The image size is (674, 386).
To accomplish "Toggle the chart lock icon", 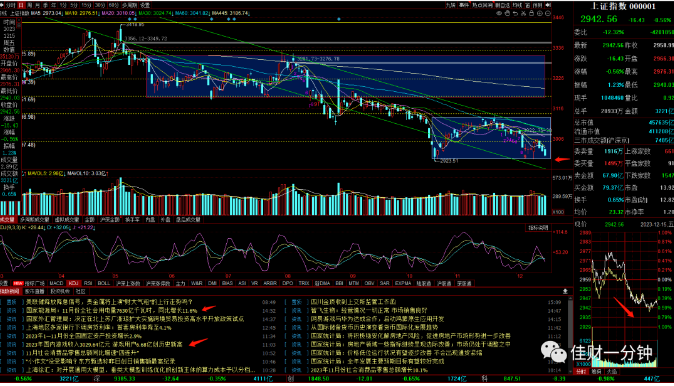I will [x=532, y=13].
